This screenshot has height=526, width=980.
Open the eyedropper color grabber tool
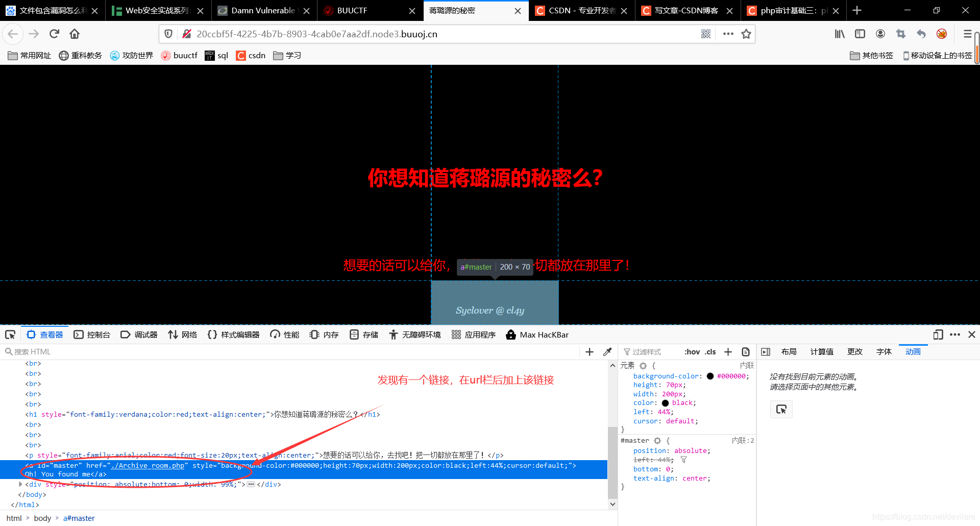tap(607, 351)
